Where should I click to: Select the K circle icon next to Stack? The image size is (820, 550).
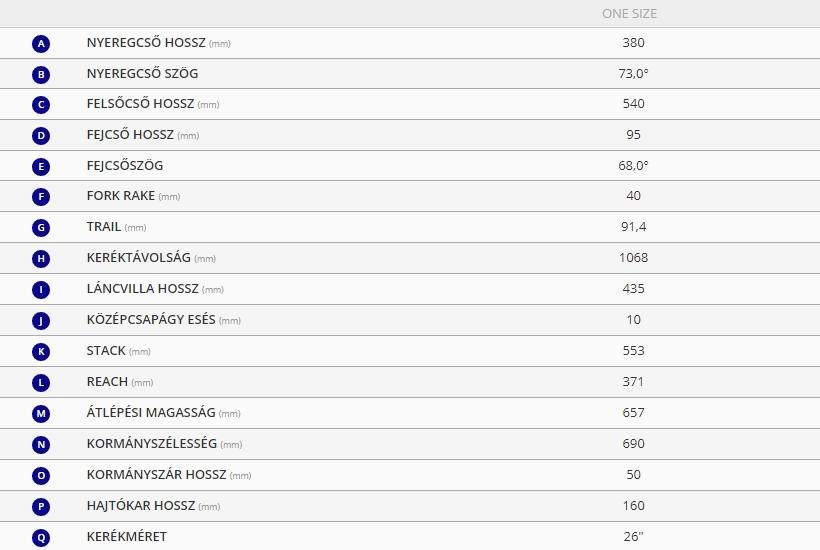41,351
